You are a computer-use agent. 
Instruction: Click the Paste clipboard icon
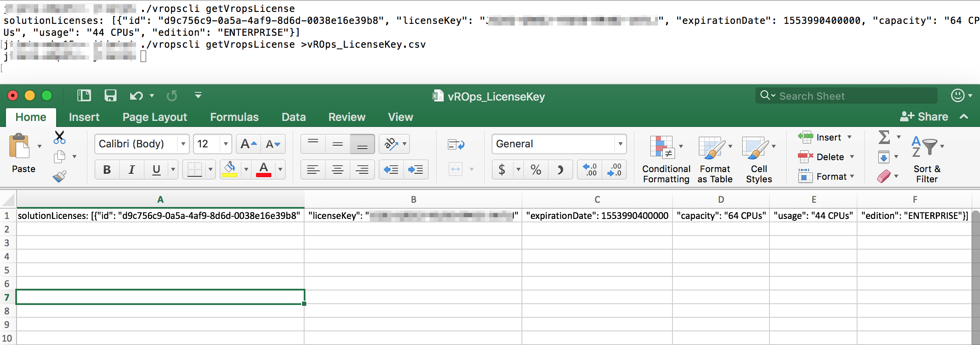tap(20, 147)
